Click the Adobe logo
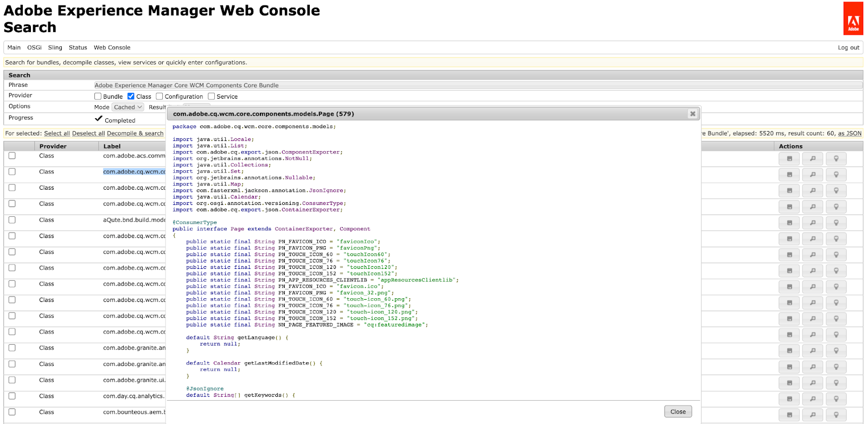Screen dimensions: 868x424 pyautogui.click(x=853, y=18)
